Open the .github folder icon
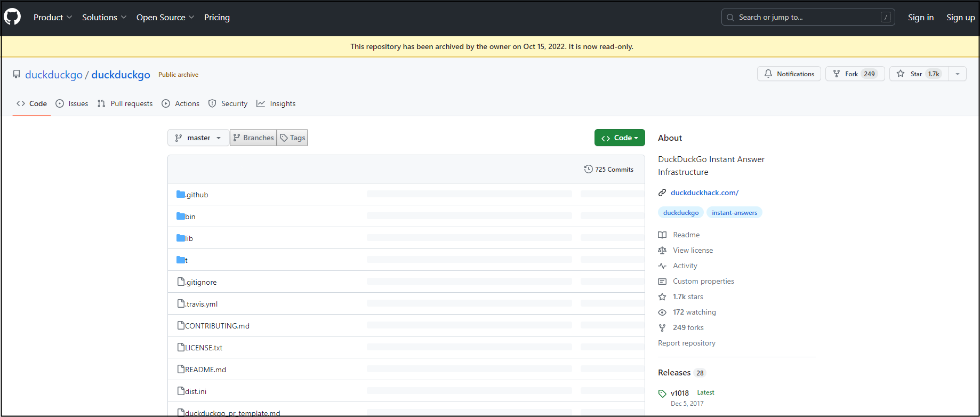Image resolution: width=980 pixels, height=417 pixels. point(181,194)
